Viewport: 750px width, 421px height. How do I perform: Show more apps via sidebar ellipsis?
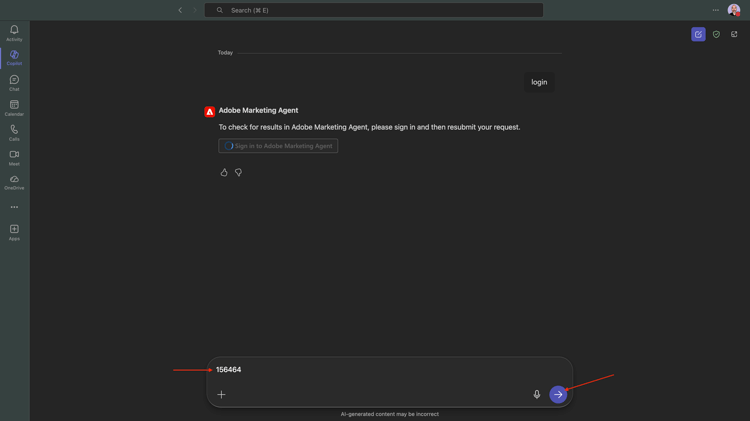(x=14, y=207)
